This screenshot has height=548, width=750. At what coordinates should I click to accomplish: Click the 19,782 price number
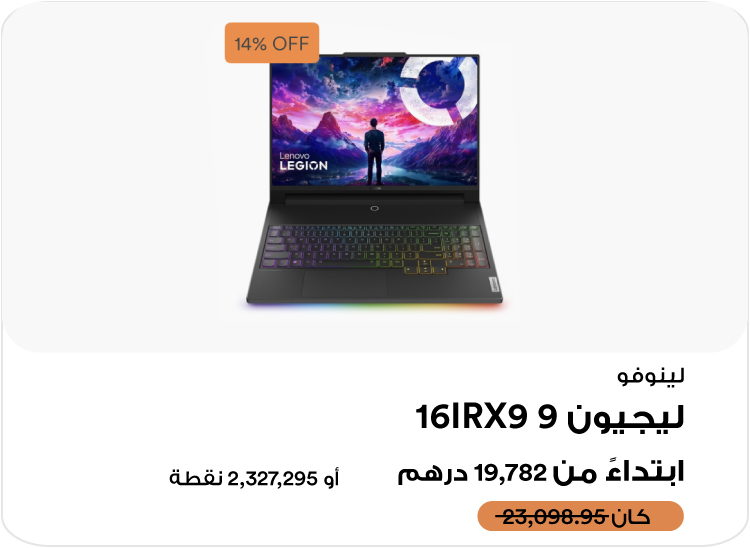(x=510, y=473)
